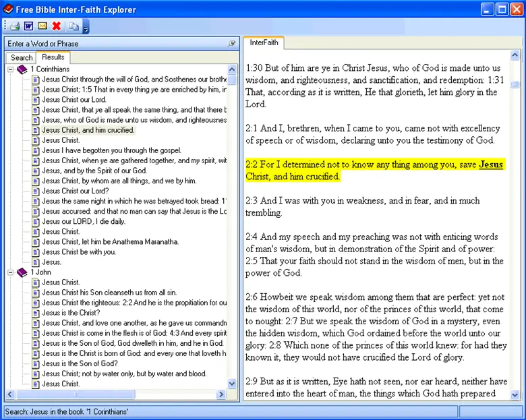Select result 'Jesus Christ, and him crucified.'
The width and height of the screenshot is (526, 420).
tap(88, 130)
